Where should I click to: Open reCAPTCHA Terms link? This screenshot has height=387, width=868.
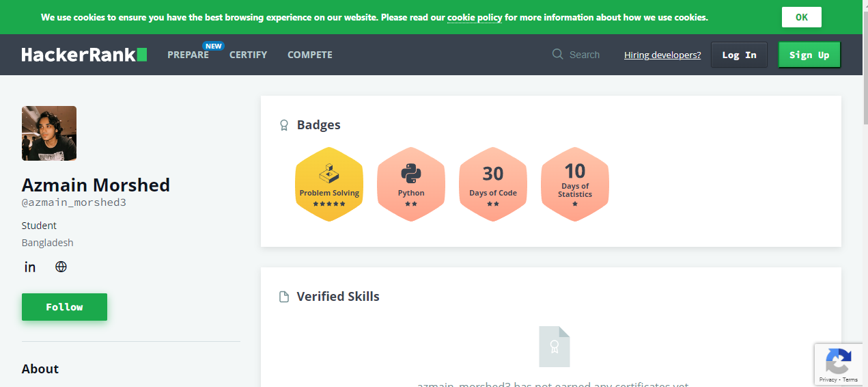[x=850, y=379]
